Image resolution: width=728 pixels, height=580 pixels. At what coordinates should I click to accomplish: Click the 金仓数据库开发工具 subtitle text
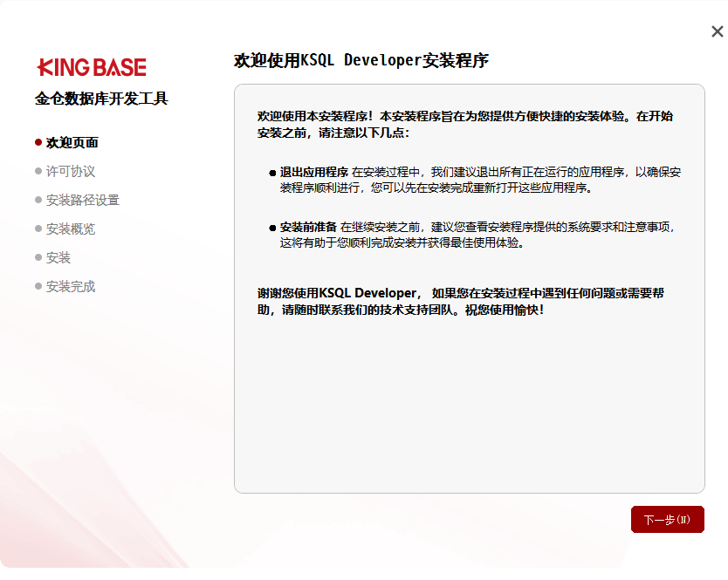[x=101, y=99]
